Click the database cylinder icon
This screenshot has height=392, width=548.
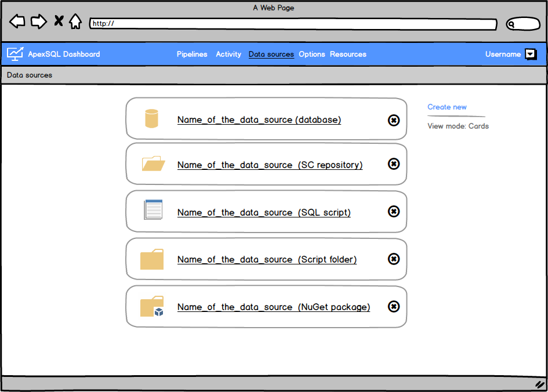pyautogui.click(x=151, y=119)
